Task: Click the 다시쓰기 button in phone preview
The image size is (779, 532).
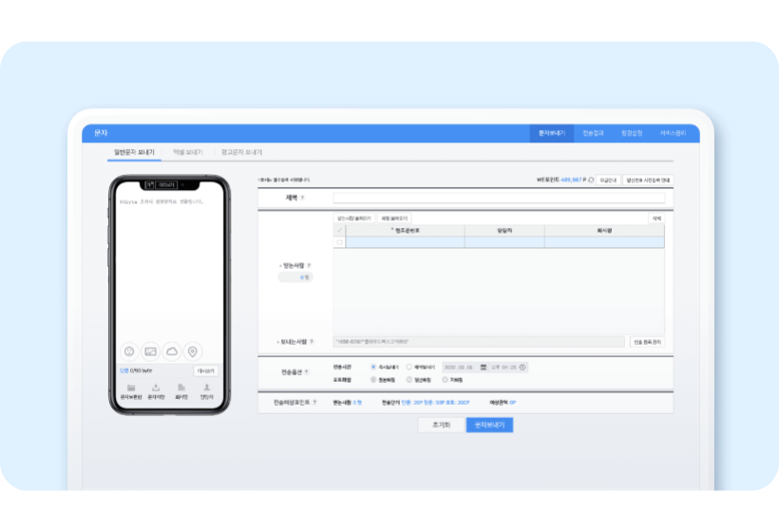Action: point(206,370)
